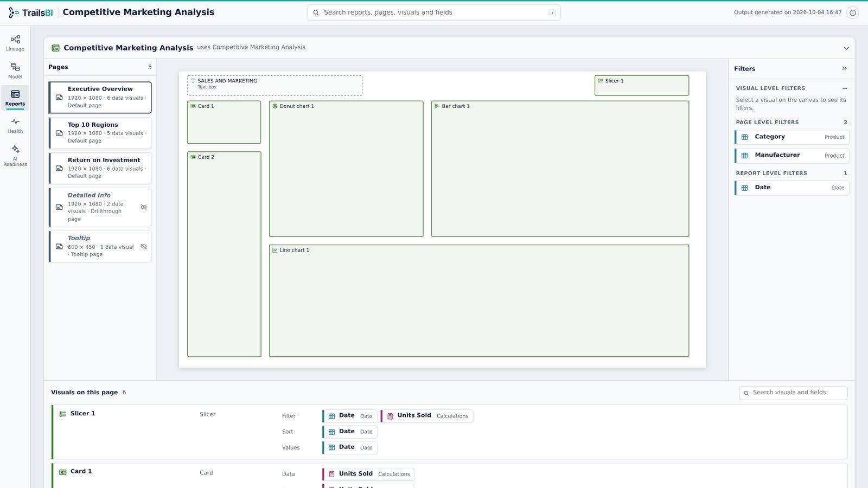868x488 pixels.
Task: Collapse the Competitive Marketing Analysis report header
Action: point(846,48)
